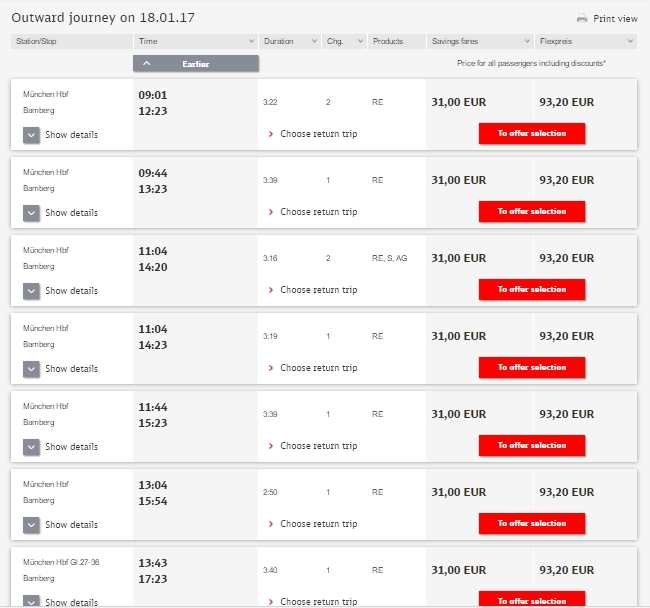Image resolution: width=650 pixels, height=608 pixels.
Task: Select the 31,00 EUR fare for 11:04–14:23
Action: pyautogui.click(x=458, y=336)
